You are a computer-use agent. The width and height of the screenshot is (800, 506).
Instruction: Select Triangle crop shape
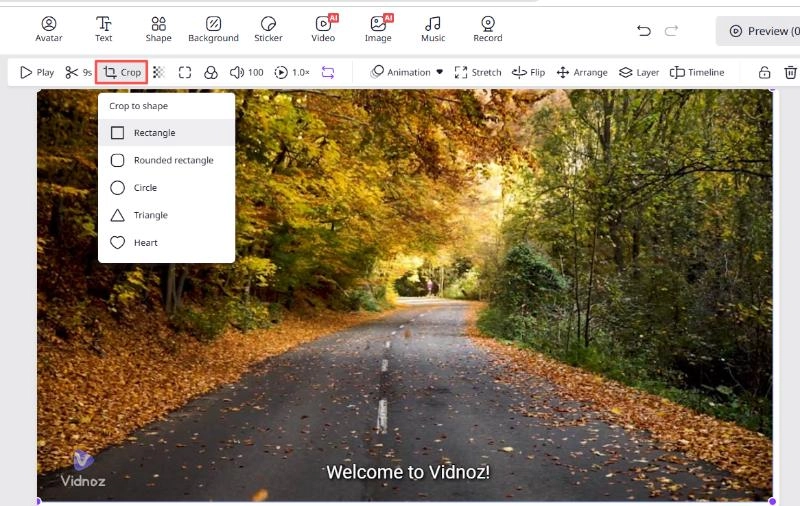point(166,215)
